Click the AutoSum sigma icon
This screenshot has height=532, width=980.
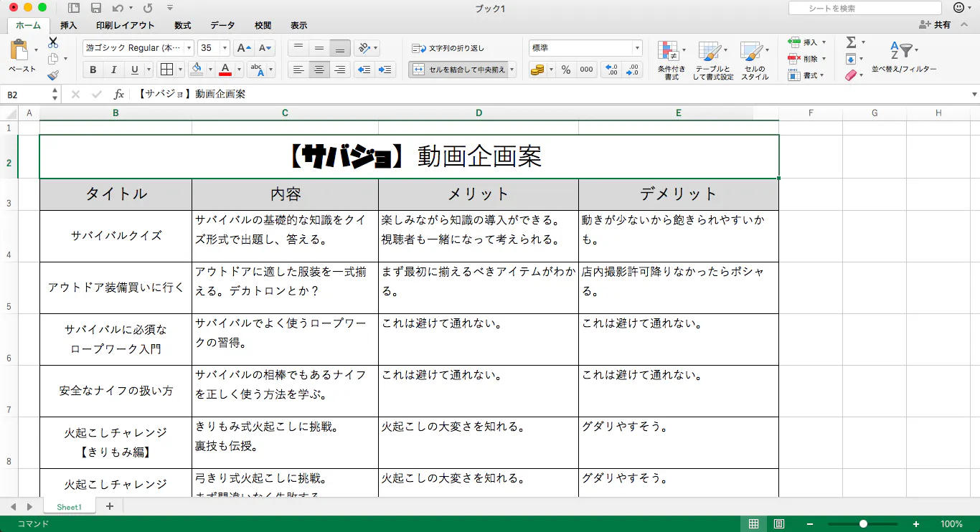[851, 42]
